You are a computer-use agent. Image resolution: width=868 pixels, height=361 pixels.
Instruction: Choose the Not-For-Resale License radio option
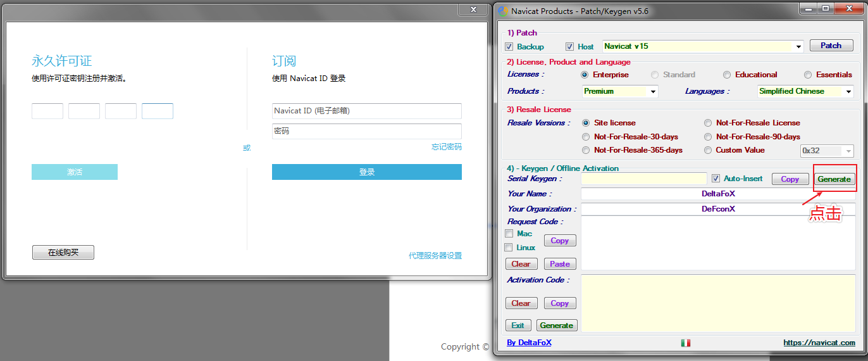(708, 123)
